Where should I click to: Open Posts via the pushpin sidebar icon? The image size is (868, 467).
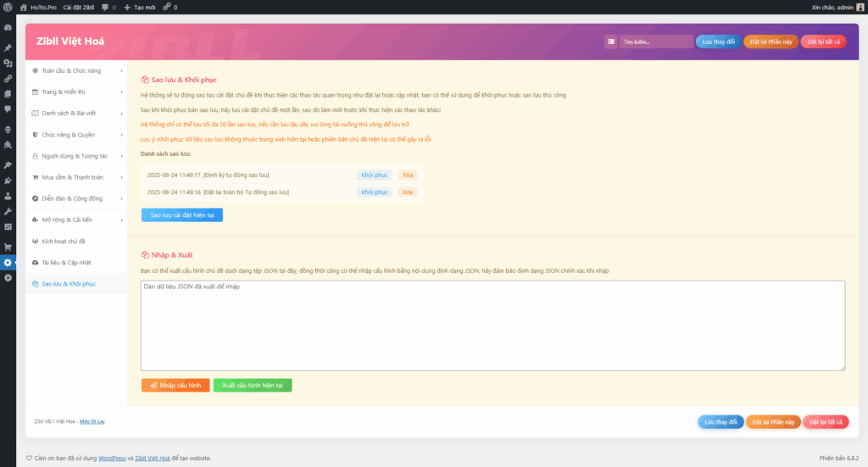point(8,48)
